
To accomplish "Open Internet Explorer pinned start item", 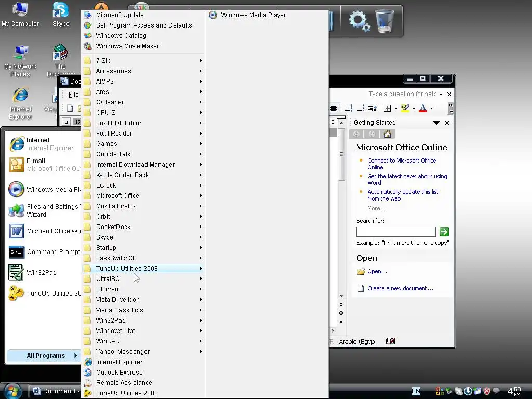I will point(44,144).
